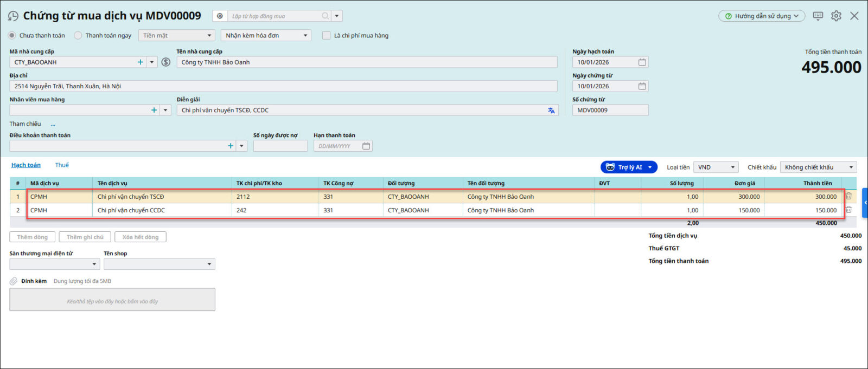868x369 pixels.
Task: Click the Thêm dòng button
Action: click(x=33, y=237)
